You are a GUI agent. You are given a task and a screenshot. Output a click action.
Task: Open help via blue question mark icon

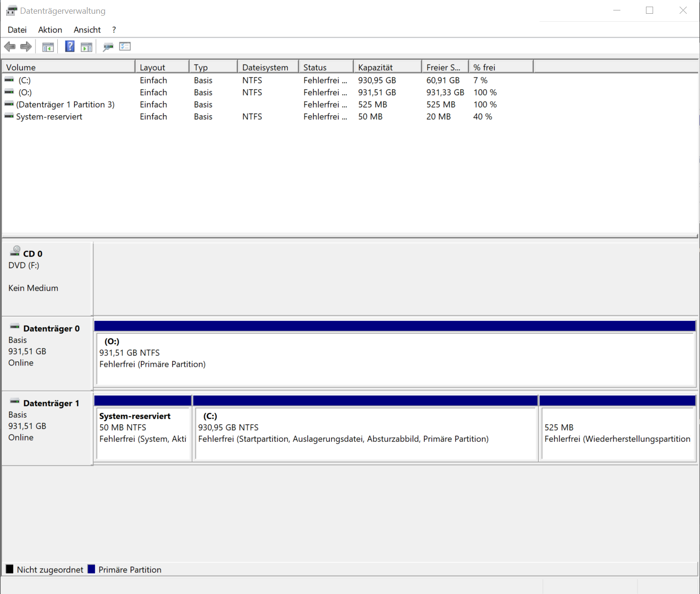(x=70, y=46)
